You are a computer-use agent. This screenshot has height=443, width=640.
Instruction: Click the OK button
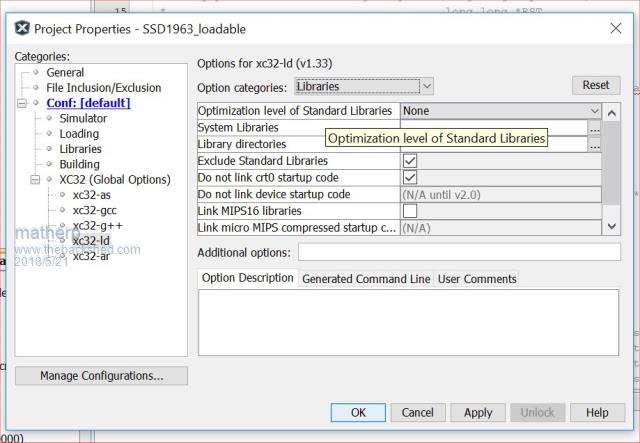[x=358, y=412]
